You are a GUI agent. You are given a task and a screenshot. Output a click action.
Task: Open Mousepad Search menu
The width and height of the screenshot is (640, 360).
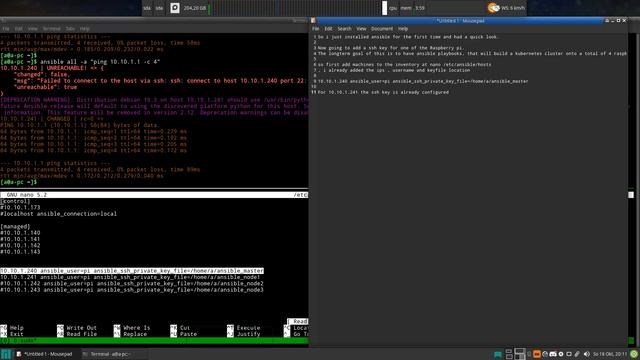(344, 29)
